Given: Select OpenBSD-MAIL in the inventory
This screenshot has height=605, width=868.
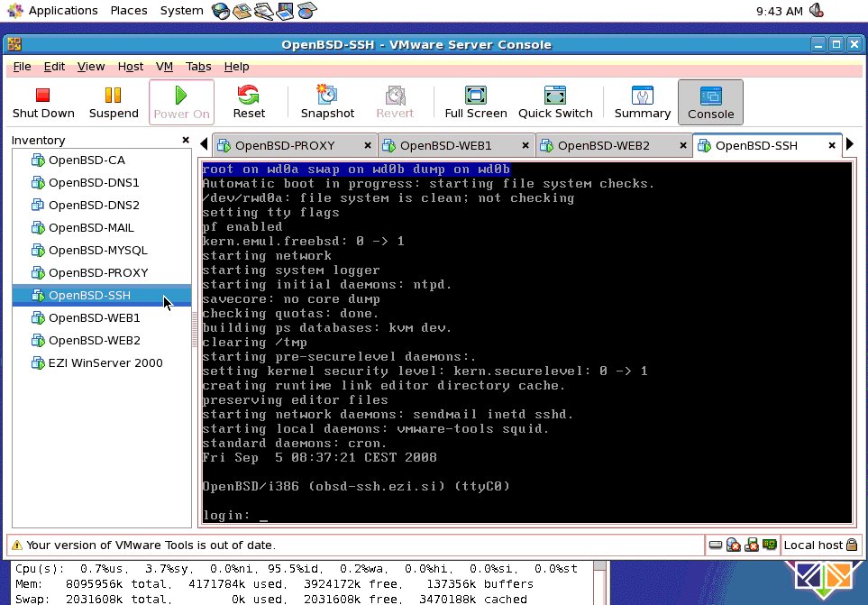Looking at the screenshot, I should 102,227.
